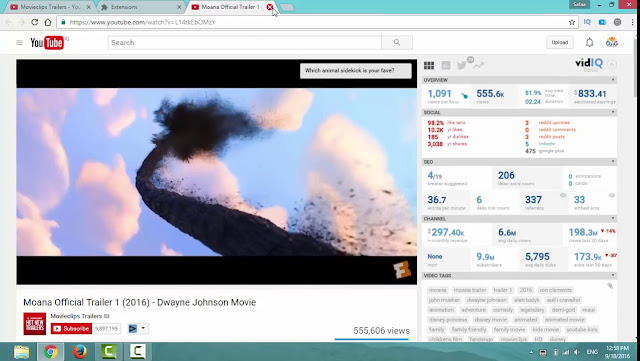Image resolution: width=640 pixels, height=361 pixels.
Task: Click the ENG language indicator
Action: click(592, 352)
